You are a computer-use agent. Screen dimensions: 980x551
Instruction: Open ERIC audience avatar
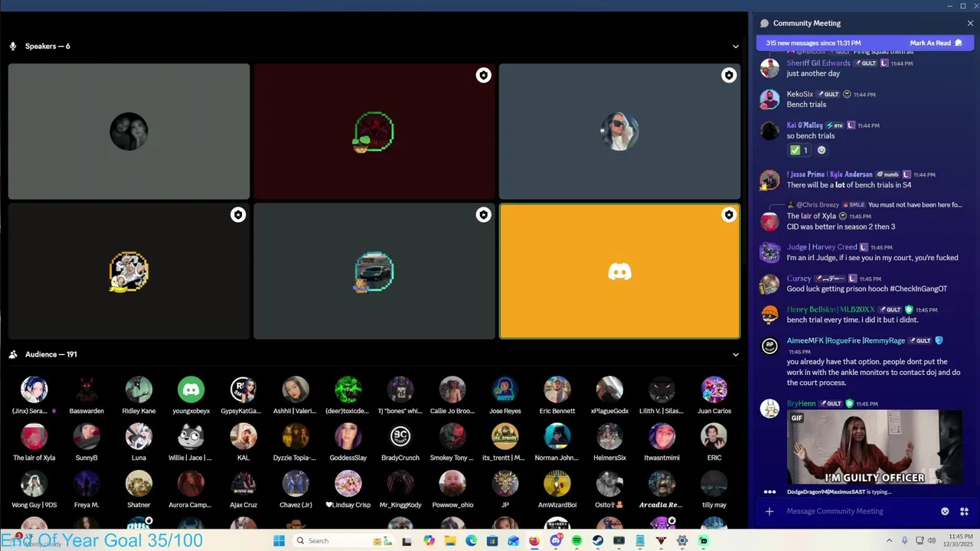pyautogui.click(x=714, y=436)
